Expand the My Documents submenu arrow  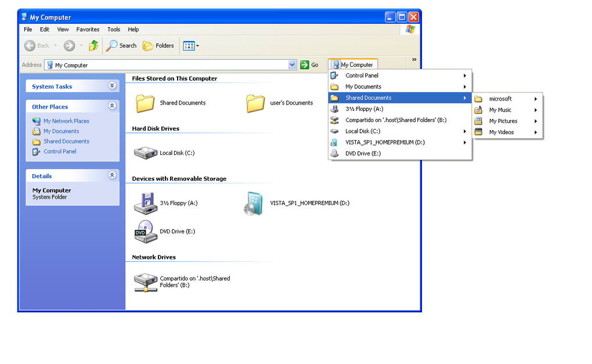[x=464, y=87]
